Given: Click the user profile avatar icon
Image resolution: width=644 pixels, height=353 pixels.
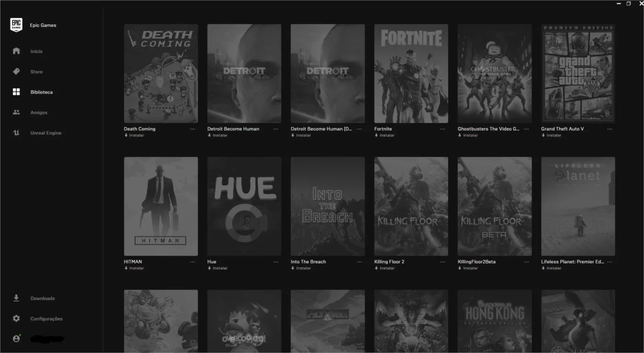Looking at the screenshot, I should [x=17, y=338].
